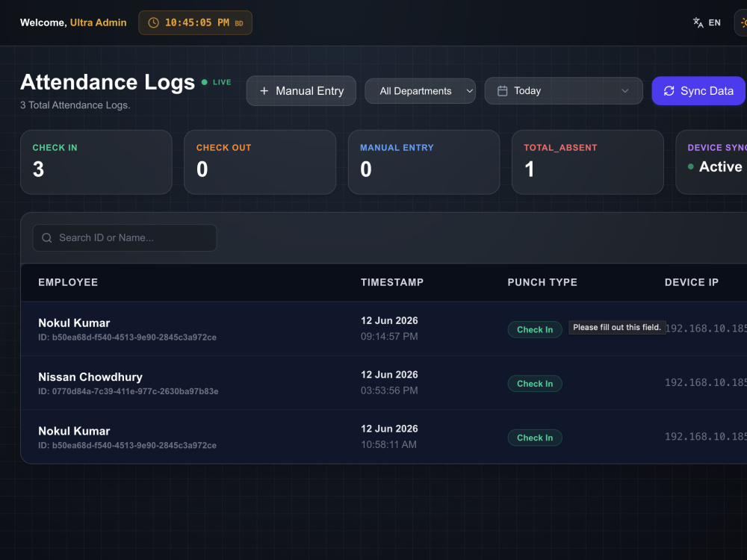The height and width of the screenshot is (560, 747).
Task: Click the Ultra Admin username
Action: click(x=98, y=22)
